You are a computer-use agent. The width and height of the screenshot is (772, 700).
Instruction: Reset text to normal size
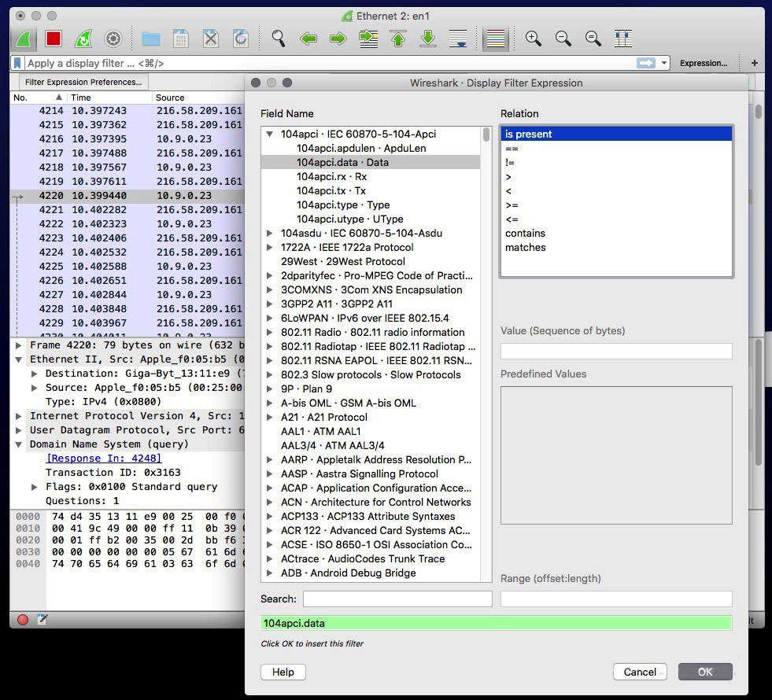click(x=593, y=39)
